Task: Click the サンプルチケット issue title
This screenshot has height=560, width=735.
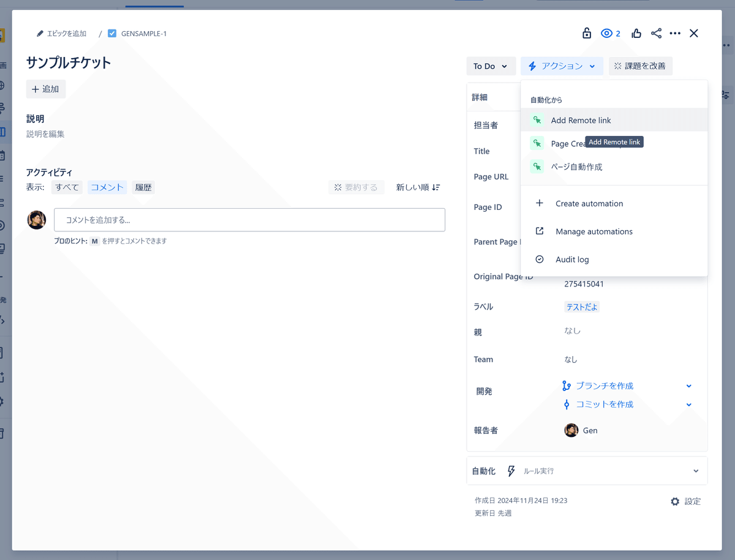Action: point(69,62)
